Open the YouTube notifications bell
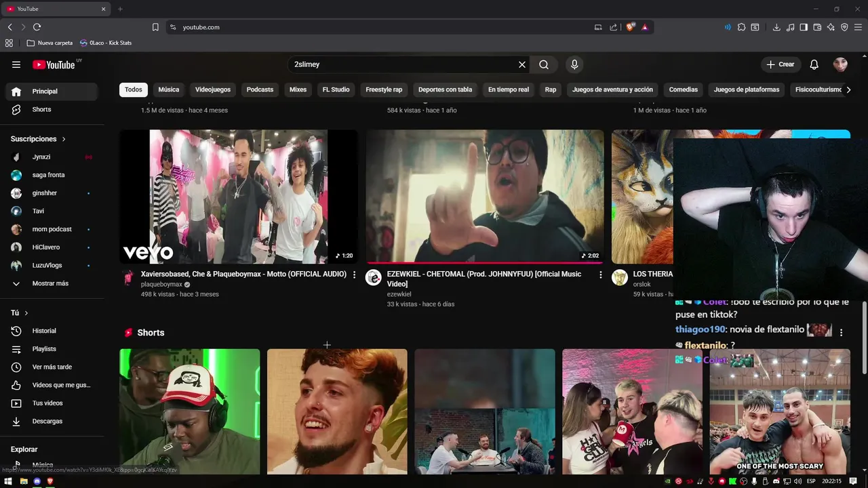Screen dimensions: 868x488 pyautogui.click(x=814, y=64)
